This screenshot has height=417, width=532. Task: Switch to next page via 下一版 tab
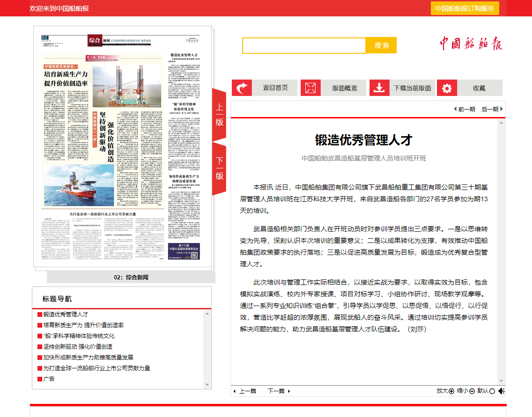point(219,168)
